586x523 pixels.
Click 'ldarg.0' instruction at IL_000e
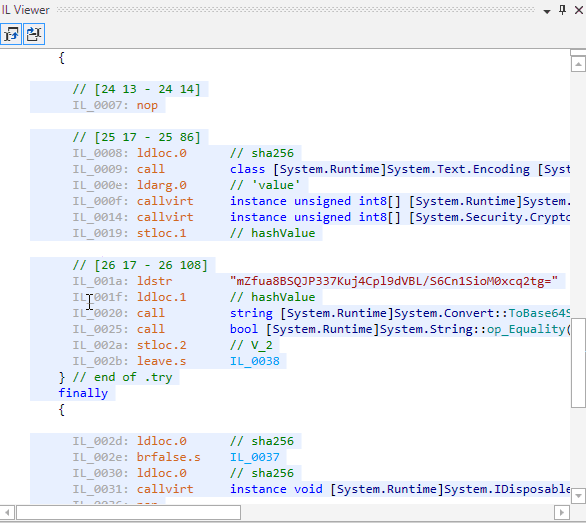(161, 185)
